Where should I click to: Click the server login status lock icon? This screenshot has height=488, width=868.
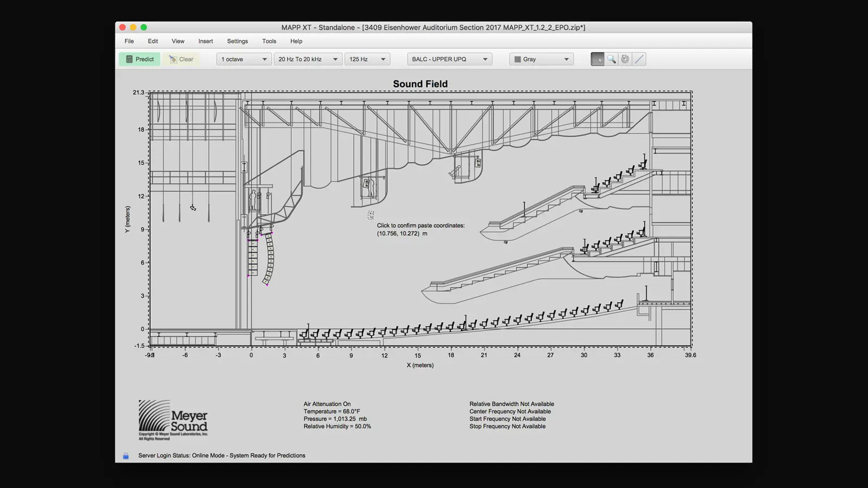point(126,456)
